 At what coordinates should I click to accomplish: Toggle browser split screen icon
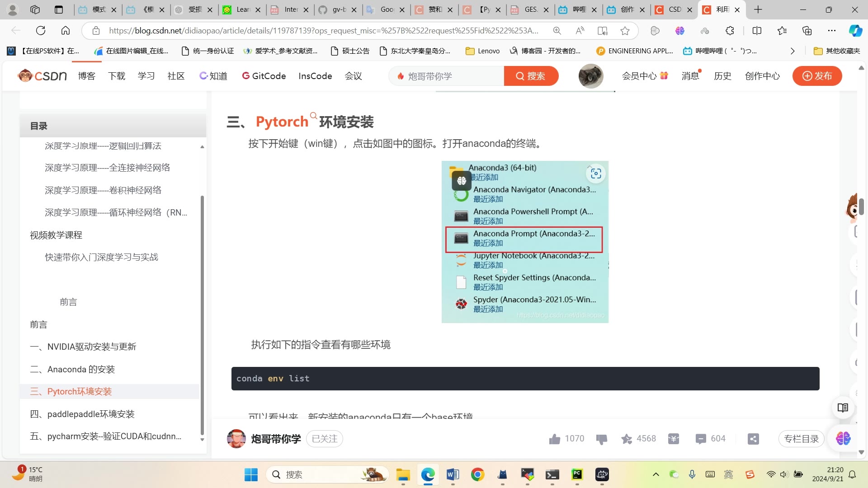click(757, 31)
